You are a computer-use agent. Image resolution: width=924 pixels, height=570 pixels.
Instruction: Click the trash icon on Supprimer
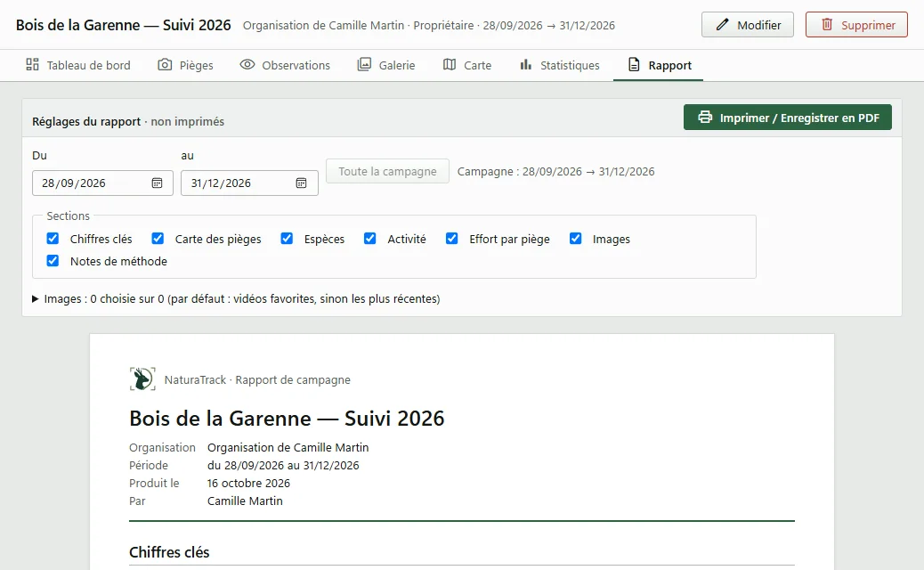click(x=827, y=25)
